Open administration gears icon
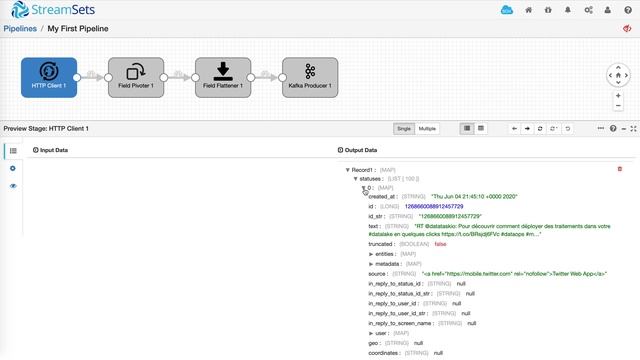Viewport: 640px width, 360px height. [x=588, y=10]
